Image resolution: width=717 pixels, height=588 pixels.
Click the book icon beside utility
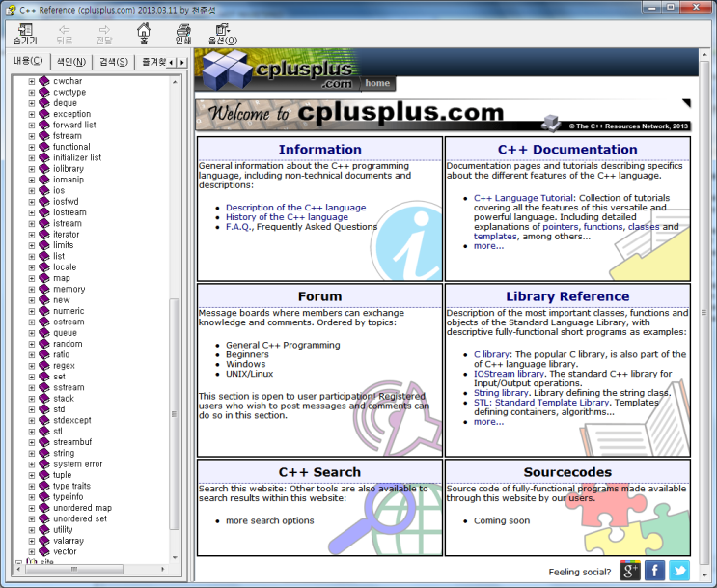pyautogui.click(x=43, y=529)
